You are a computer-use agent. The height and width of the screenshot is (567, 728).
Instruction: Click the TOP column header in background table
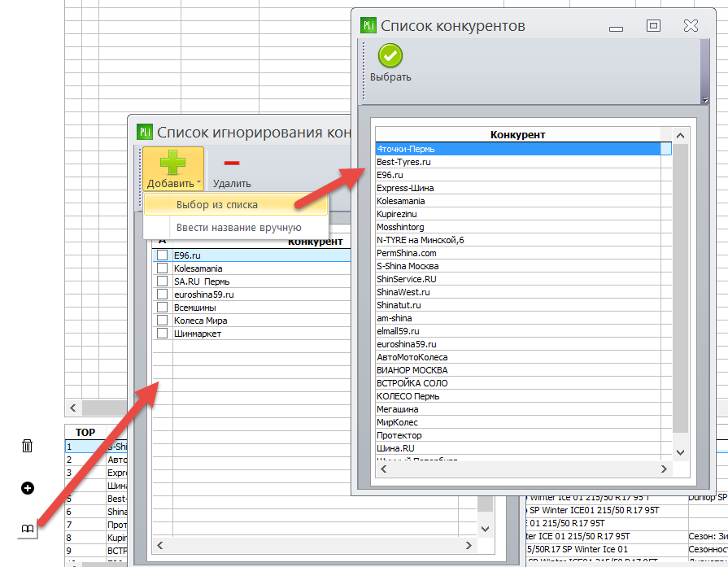pos(85,432)
